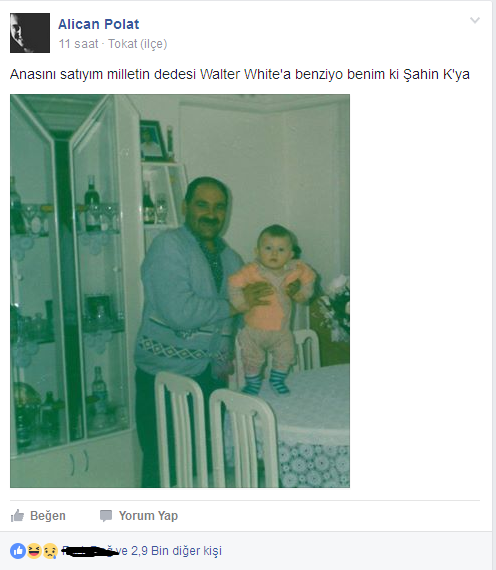Click the speech bubble comment icon
496x570 pixels.
click(106, 516)
